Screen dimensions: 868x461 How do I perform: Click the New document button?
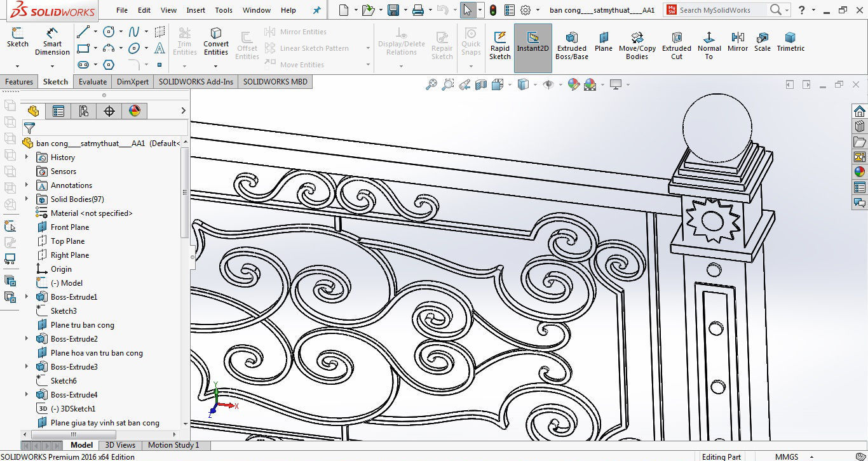pyautogui.click(x=344, y=10)
